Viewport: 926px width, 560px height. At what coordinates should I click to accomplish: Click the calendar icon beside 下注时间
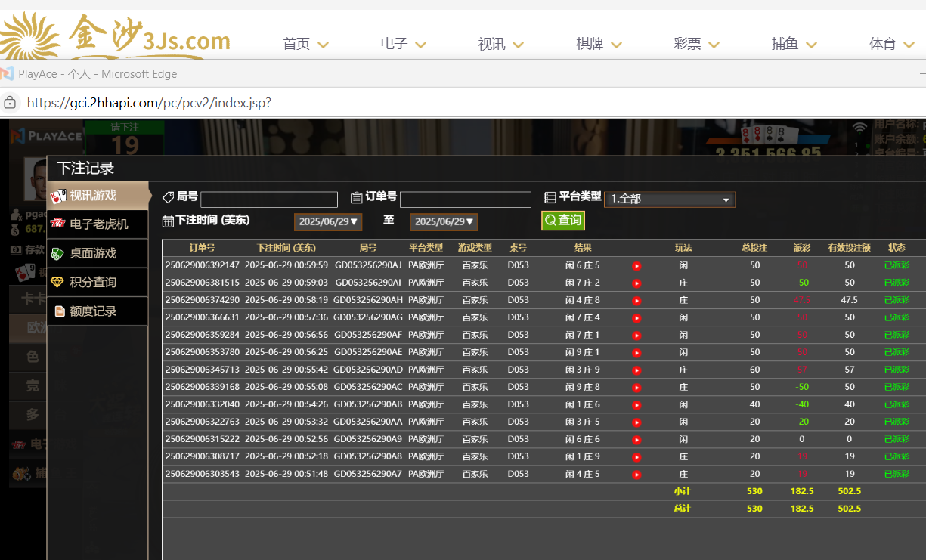[168, 221]
